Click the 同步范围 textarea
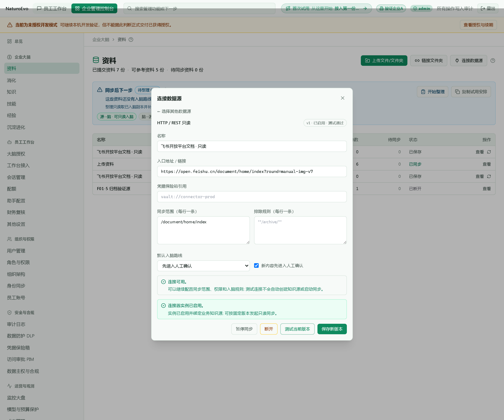The image size is (504, 420). (x=203, y=230)
